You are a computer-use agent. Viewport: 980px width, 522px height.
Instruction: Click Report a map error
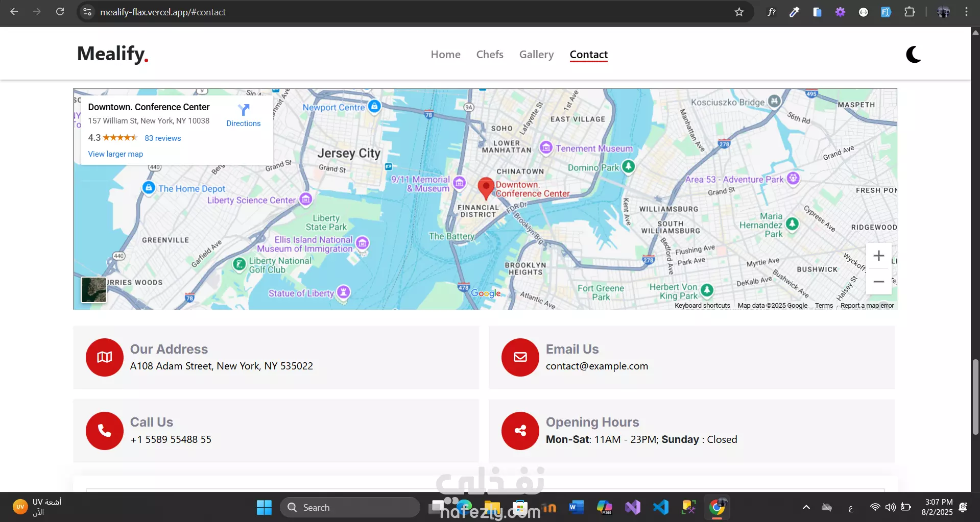pos(867,306)
